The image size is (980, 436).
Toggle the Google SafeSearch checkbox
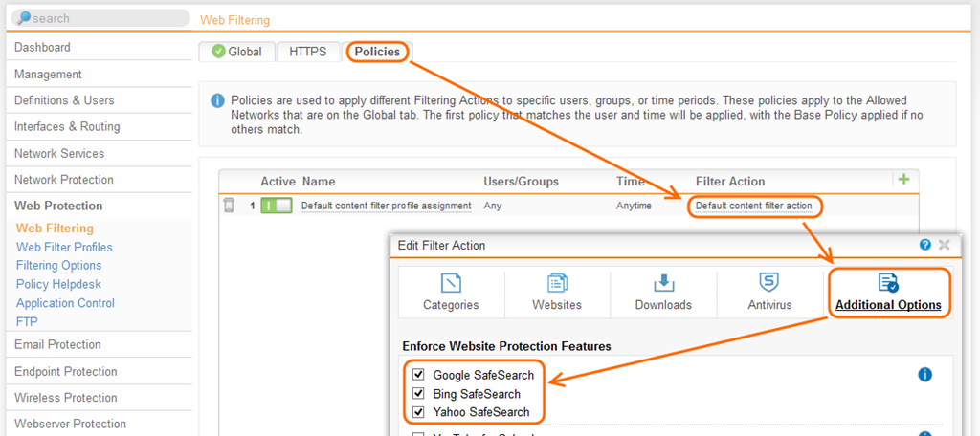(418, 375)
